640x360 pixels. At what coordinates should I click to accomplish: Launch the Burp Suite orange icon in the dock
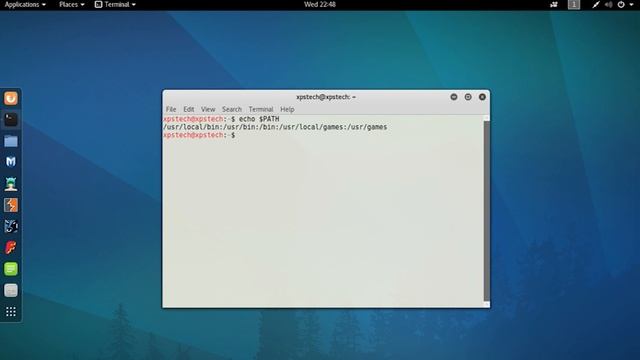11,205
